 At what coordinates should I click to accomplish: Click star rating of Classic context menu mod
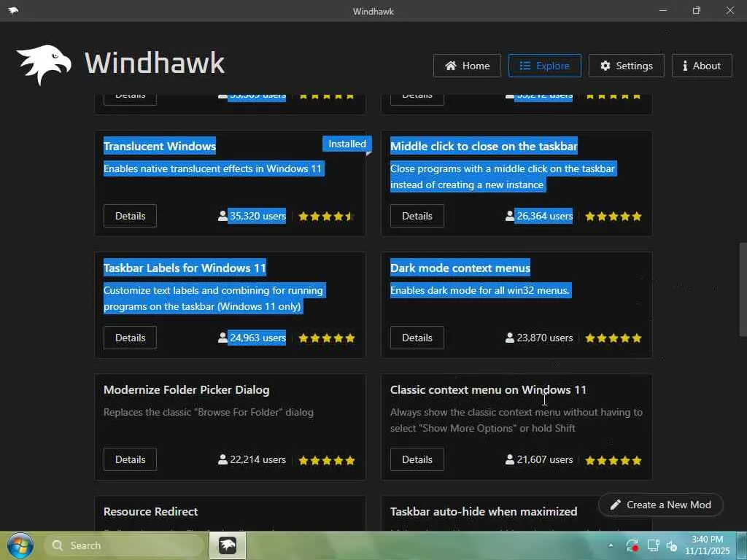pos(613,461)
